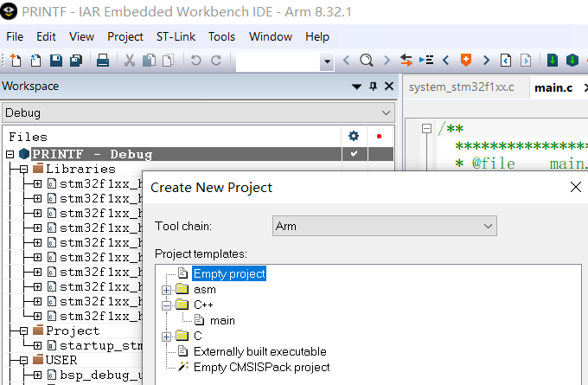Expand the startup_stm file node
Viewport: 588px width, 385px height.
[x=37, y=345]
